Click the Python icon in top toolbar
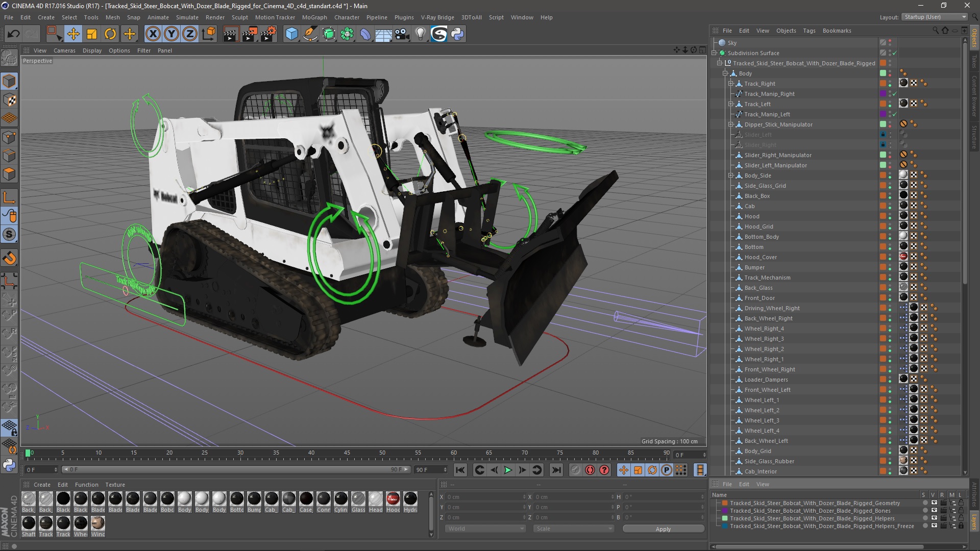This screenshot has height=551, width=980. [x=457, y=34]
